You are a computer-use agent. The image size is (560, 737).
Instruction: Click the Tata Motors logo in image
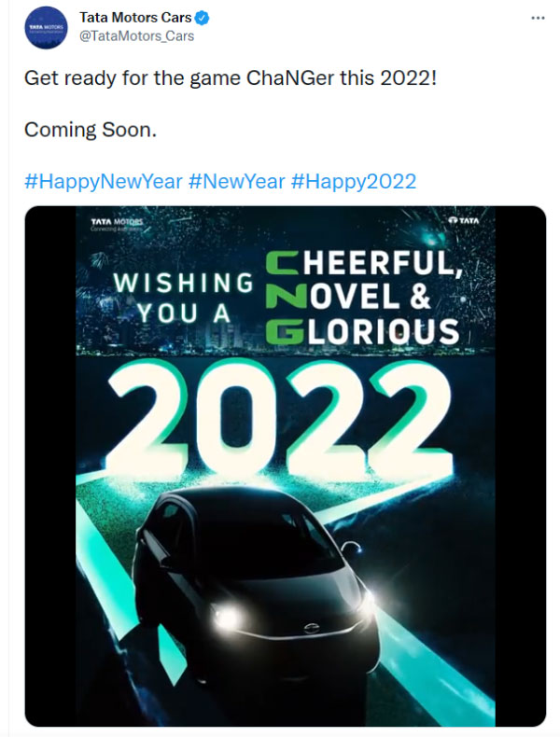[116, 224]
